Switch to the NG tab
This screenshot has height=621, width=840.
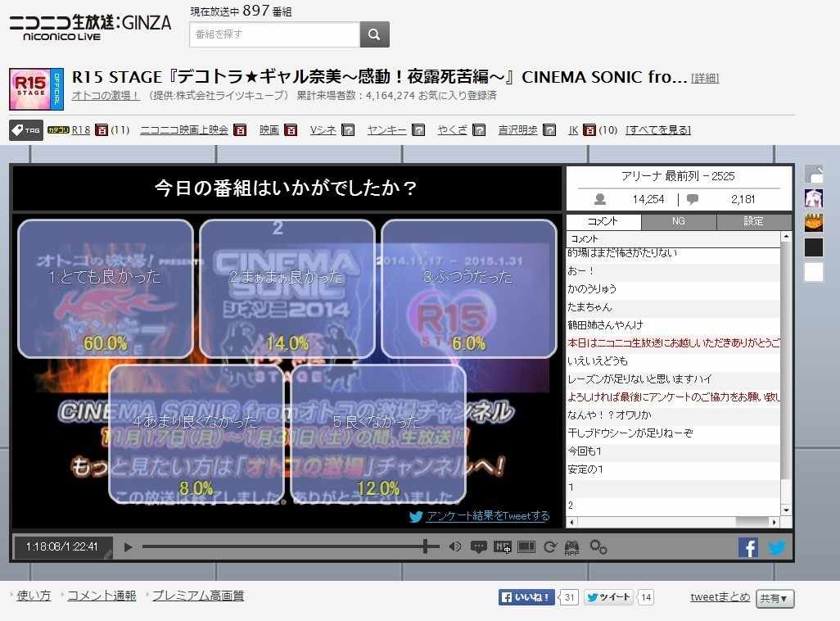coord(678,221)
